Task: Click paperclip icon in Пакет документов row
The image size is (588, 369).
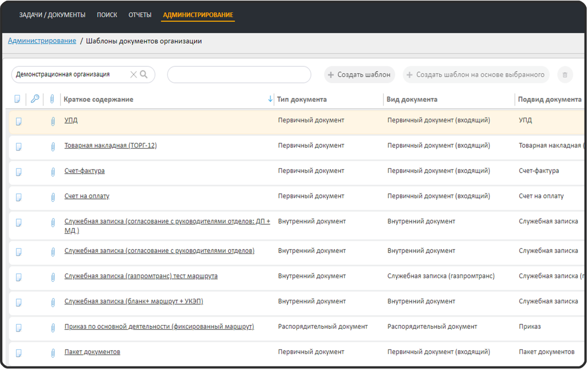Action: (53, 353)
